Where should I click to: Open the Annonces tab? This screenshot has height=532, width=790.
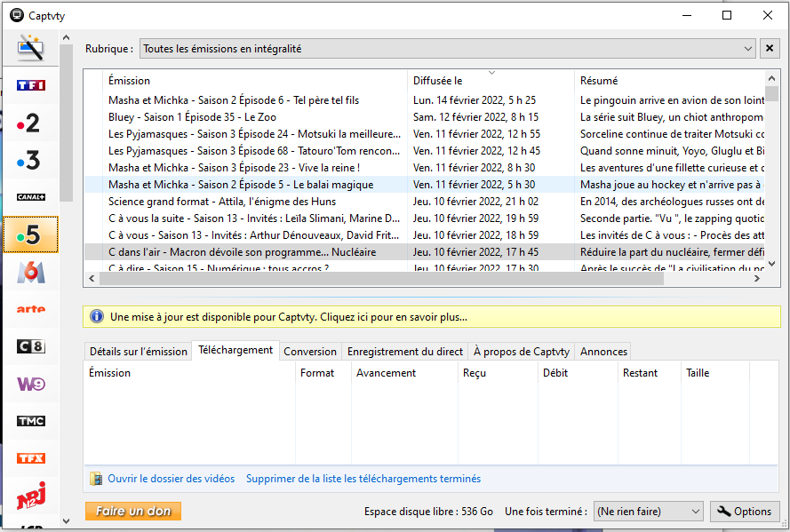coord(603,352)
